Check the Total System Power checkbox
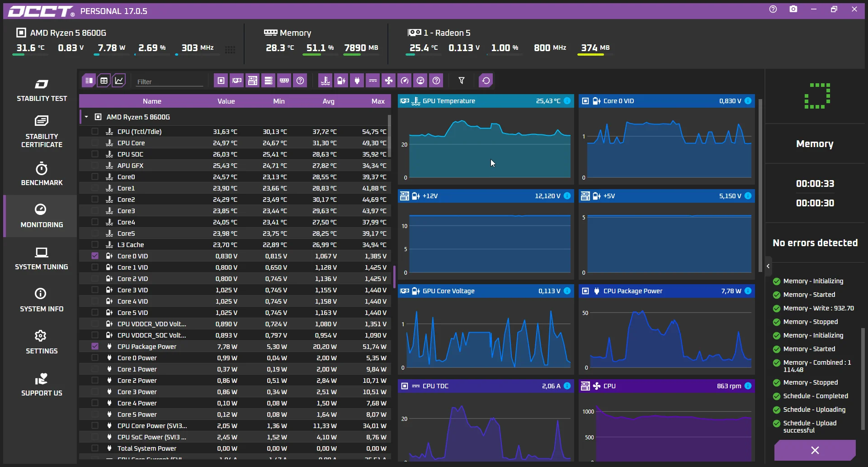Image resolution: width=868 pixels, height=467 pixels. (x=95, y=448)
